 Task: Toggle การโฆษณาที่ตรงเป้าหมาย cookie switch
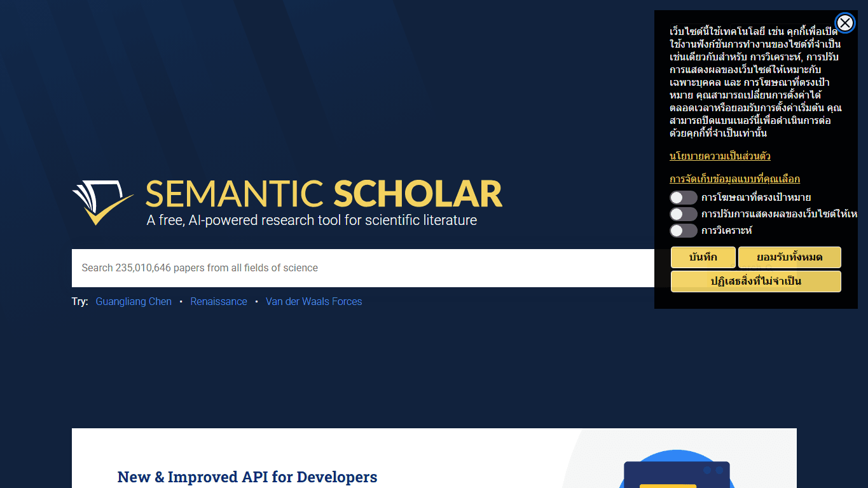click(x=683, y=198)
